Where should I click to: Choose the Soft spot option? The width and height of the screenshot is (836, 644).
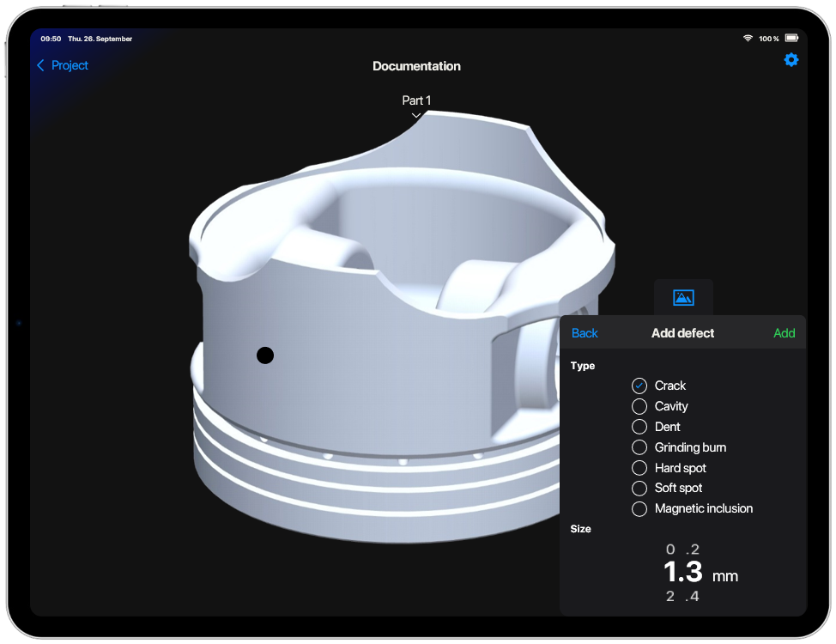pos(639,489)
